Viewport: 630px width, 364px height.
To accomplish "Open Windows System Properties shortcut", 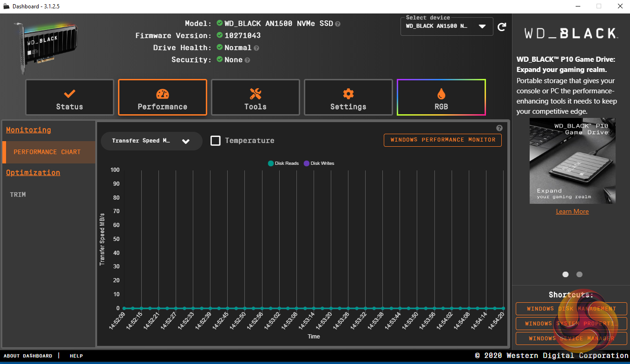I will [571, 324].
